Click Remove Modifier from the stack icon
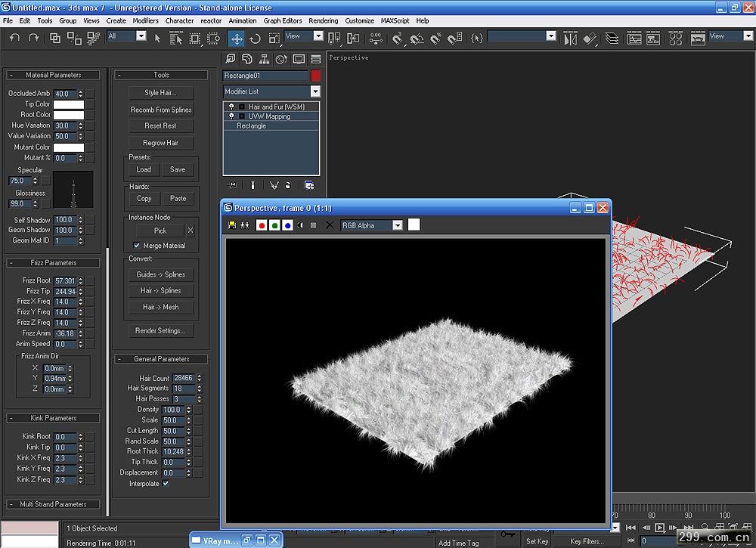 coord(288,185)
